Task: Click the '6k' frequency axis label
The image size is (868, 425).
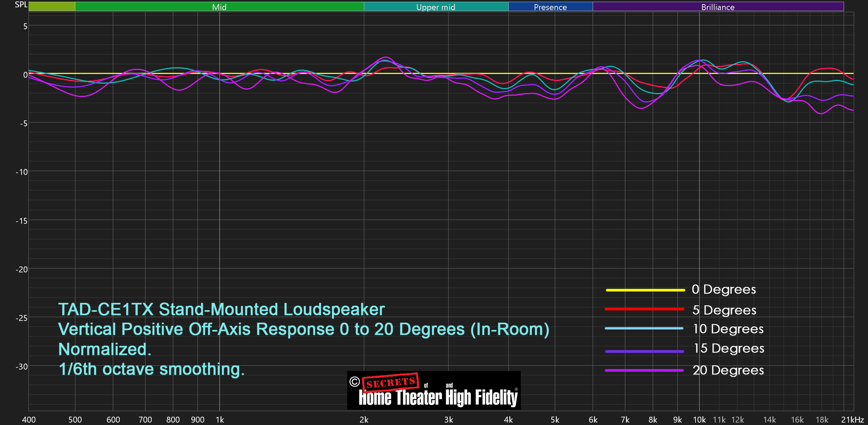Action: point(593,420)
